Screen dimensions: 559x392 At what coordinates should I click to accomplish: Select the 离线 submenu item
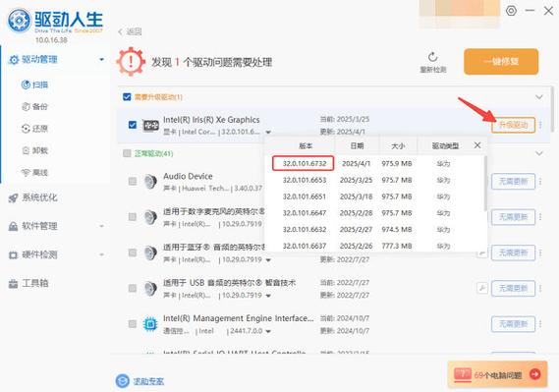tap(35, 173)
